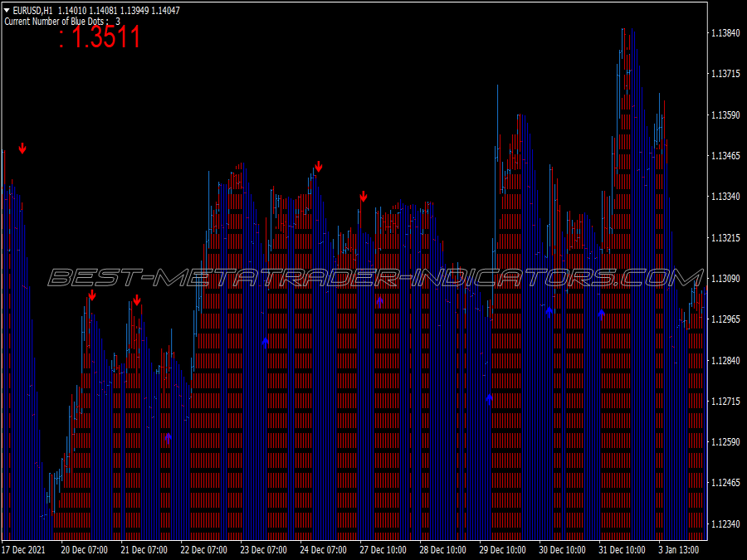Click price level 1.12340 on the axis
The height and width of the screenshot is (560, 747).
pyautogui.click(x=726, y=523)
